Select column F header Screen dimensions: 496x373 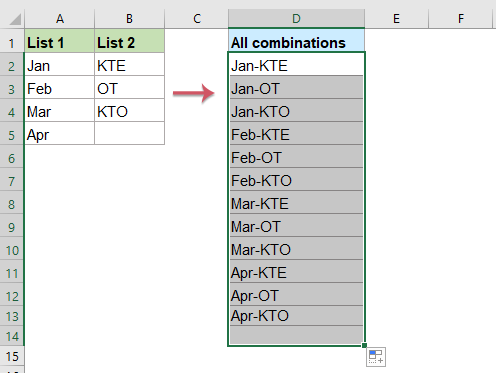461,19
